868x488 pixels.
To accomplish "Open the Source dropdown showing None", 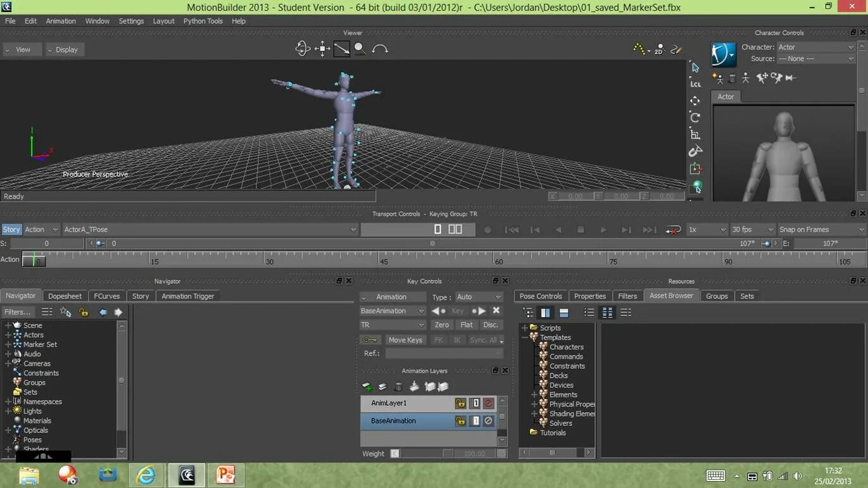I will point(815,58).
